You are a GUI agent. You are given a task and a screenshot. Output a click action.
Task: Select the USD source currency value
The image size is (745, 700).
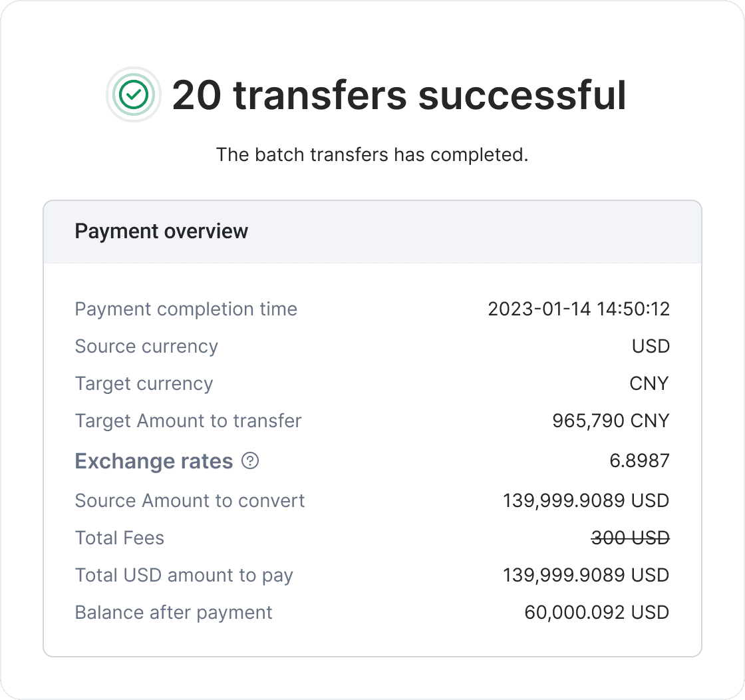pyautogui.click(x=651, y=346)
